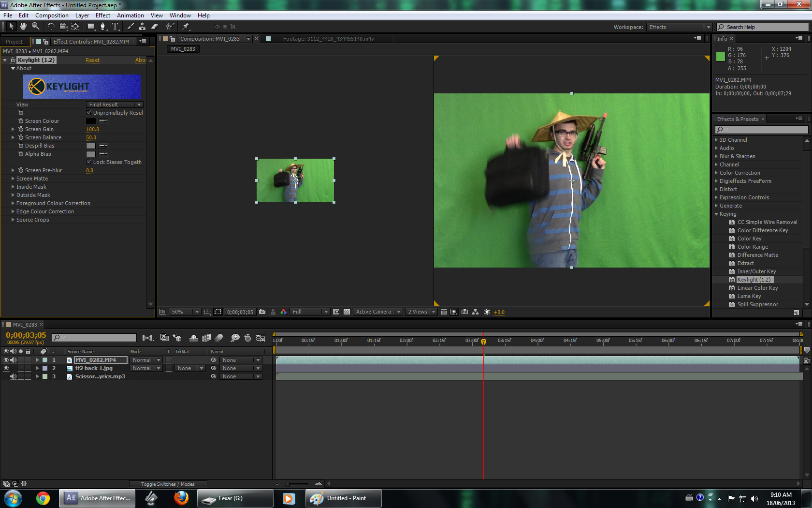Toggle Screen Colour stopwatch keyframing

coord(21,121)
